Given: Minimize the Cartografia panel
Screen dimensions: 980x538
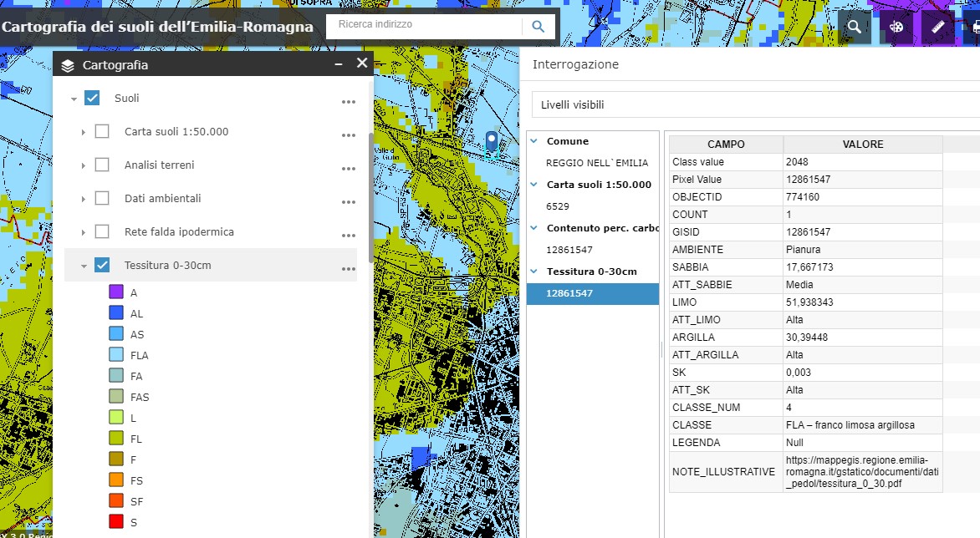Looking at the screenshot, I should 339,64.
